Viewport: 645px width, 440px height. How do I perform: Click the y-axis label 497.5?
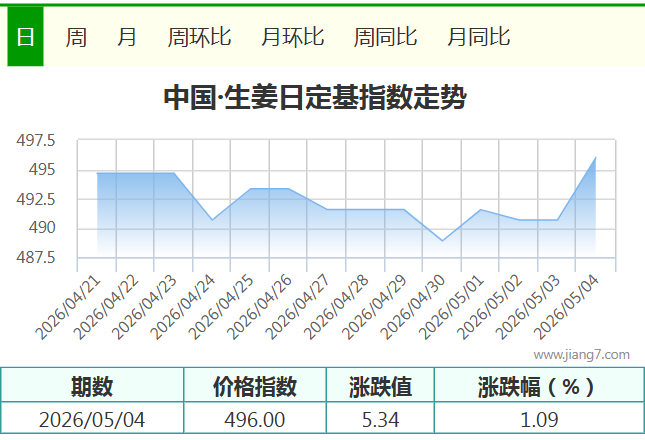tap(35, 141)
